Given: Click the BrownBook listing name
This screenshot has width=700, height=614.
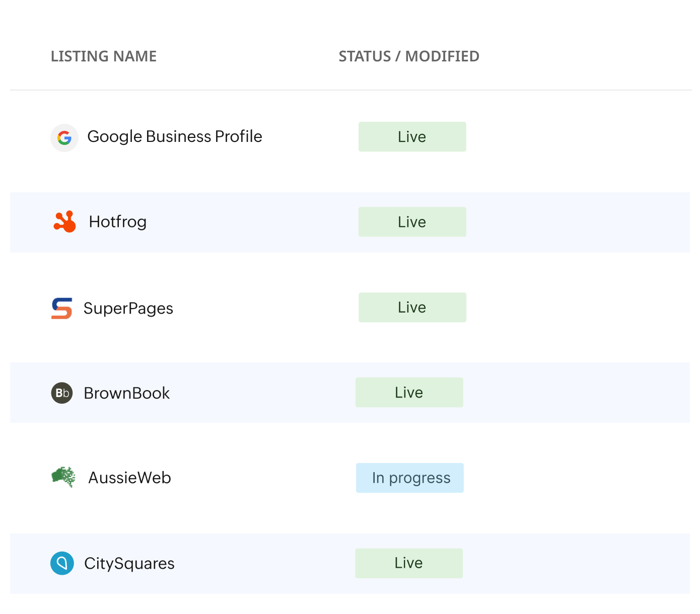Looking at the screenshot, I should pyautogui.click(x=126, y=393).
